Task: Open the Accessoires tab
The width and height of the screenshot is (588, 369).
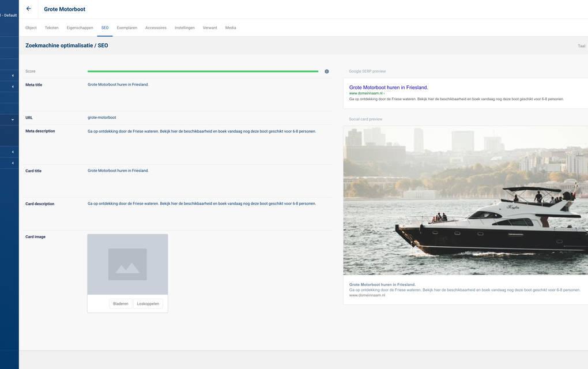Action: pos(156,28)
